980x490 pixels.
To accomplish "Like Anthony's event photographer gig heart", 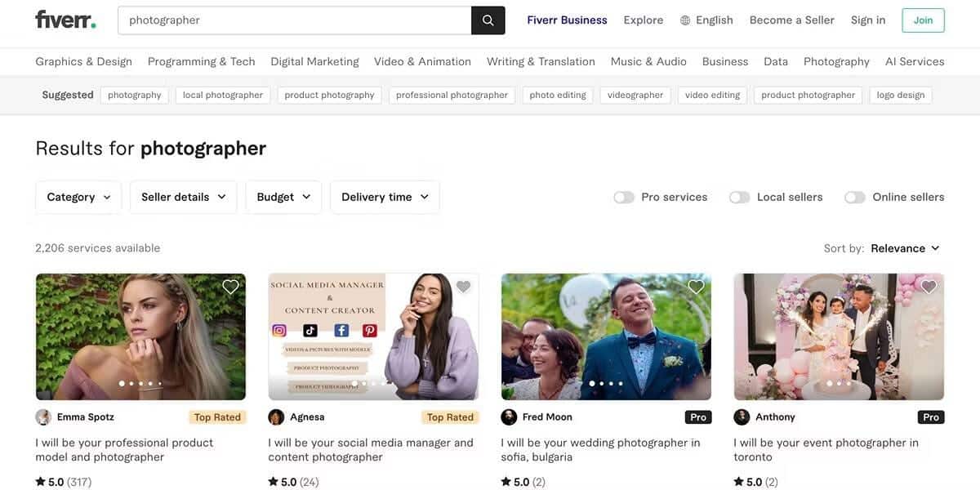I will [x=929, y=287].
